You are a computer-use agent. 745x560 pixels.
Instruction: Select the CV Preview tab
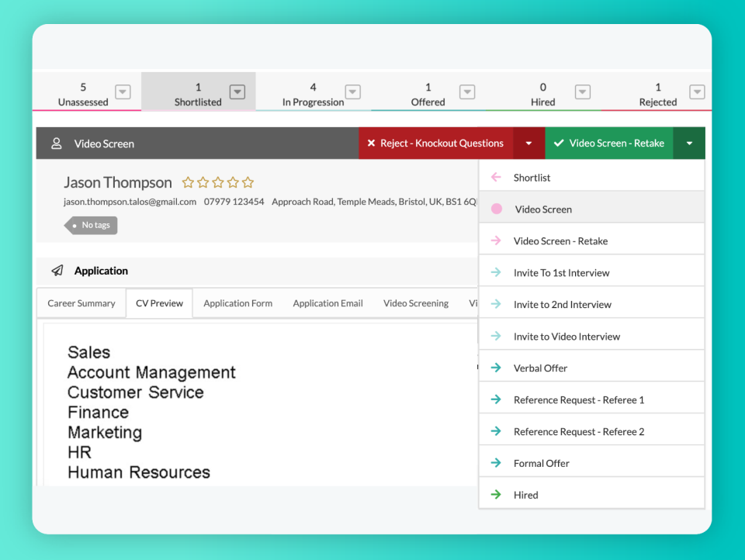tap(159, 303)
